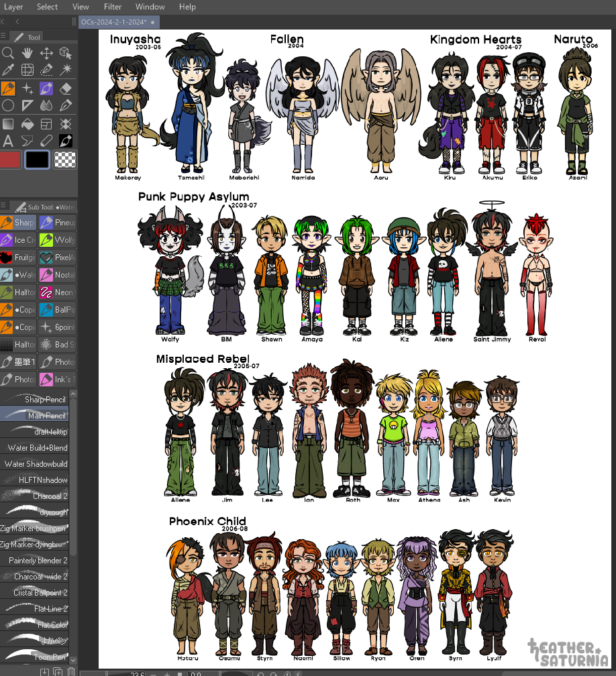The width and height of the screenshot is (616, 676).
Task: Select the 3D object Operation tool
Action: [x=66, y=52]
